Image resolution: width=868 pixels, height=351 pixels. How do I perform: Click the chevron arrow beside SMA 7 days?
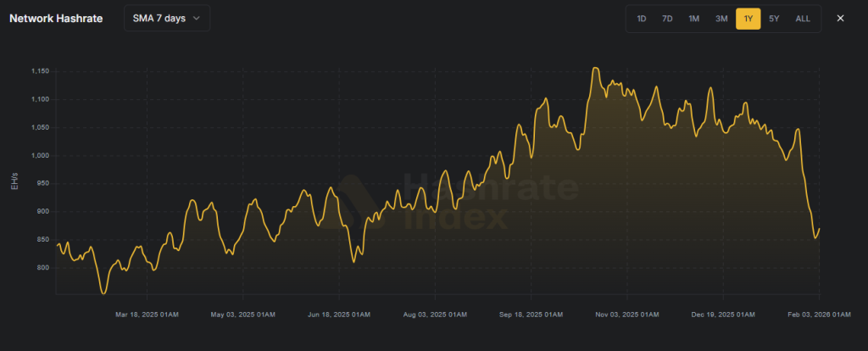pyautogui.click(x=197, y=18)
